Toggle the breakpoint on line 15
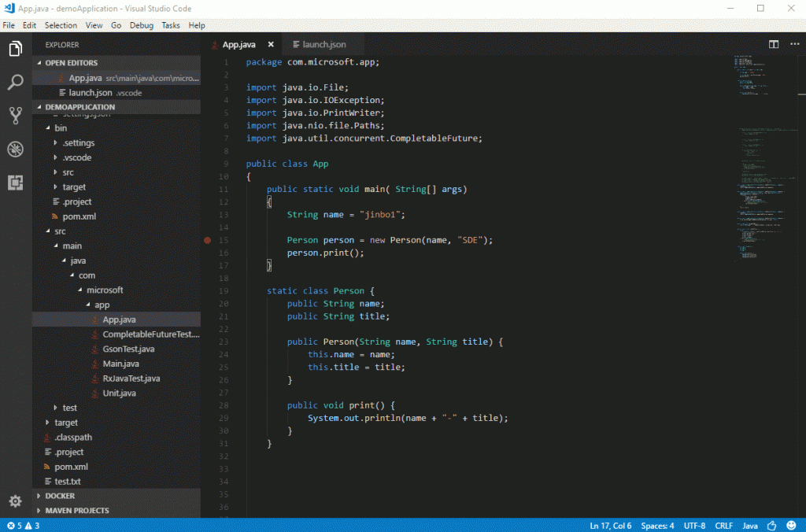Screen dimensions: 806x532 click(x=207, y=240)
